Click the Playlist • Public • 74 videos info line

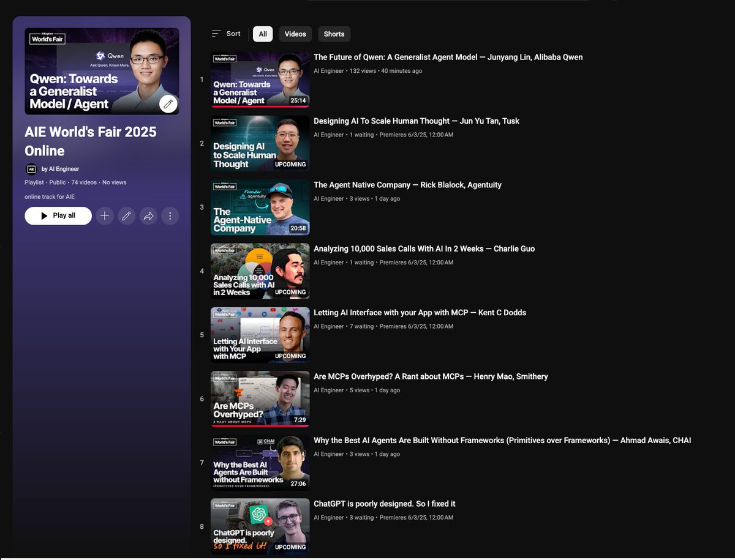coord(75,182)
